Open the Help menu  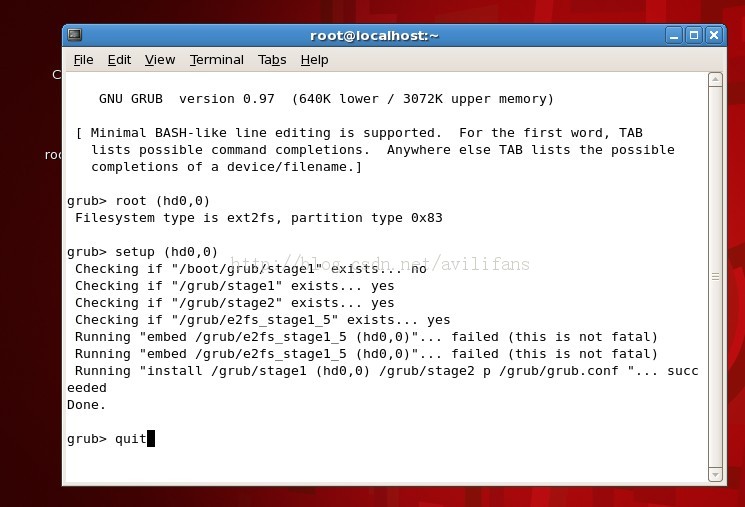314,60
